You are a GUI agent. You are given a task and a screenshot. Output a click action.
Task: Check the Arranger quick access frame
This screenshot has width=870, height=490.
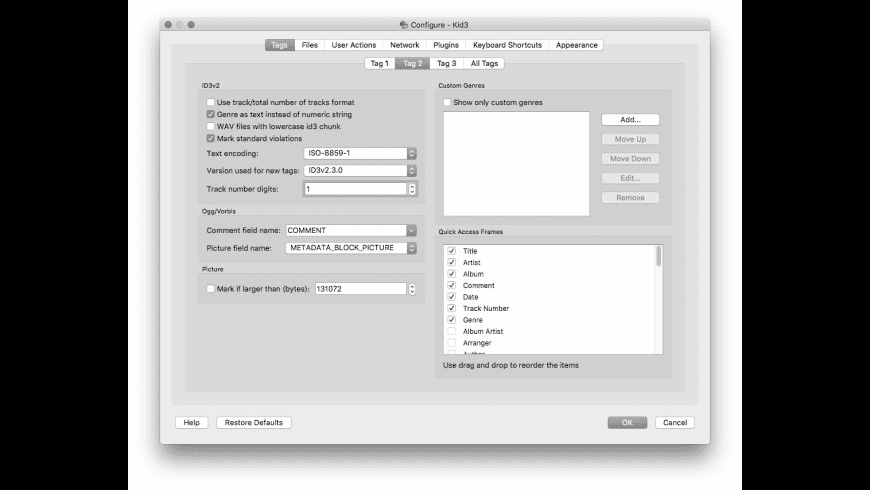(x=452, y=343)
